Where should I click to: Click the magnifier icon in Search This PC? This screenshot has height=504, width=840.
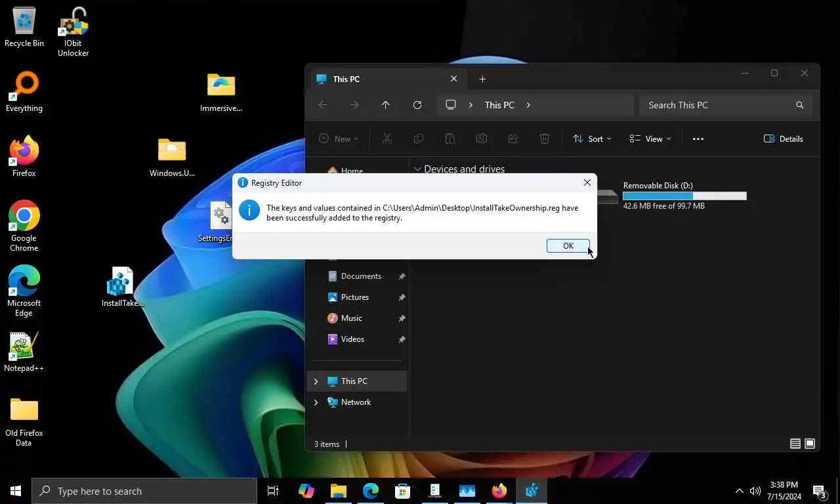(x=799, y=105)
